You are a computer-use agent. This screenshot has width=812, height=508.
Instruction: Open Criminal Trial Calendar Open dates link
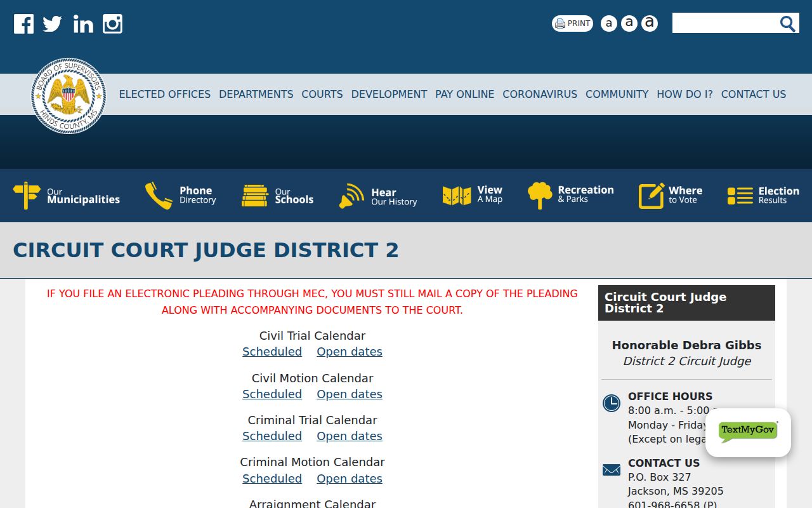coord(350,436)
